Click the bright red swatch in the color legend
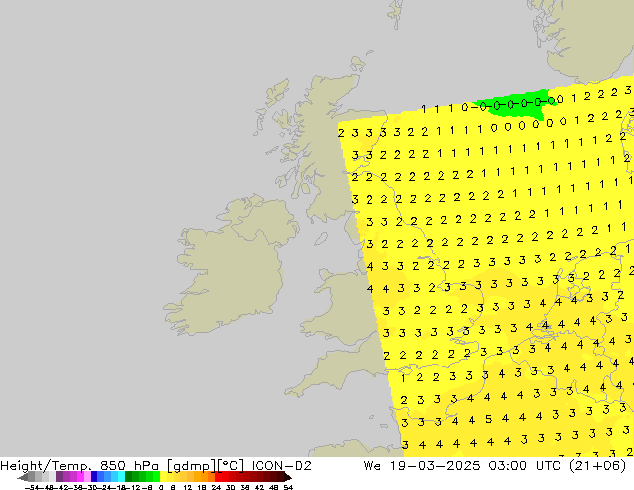 218,476
